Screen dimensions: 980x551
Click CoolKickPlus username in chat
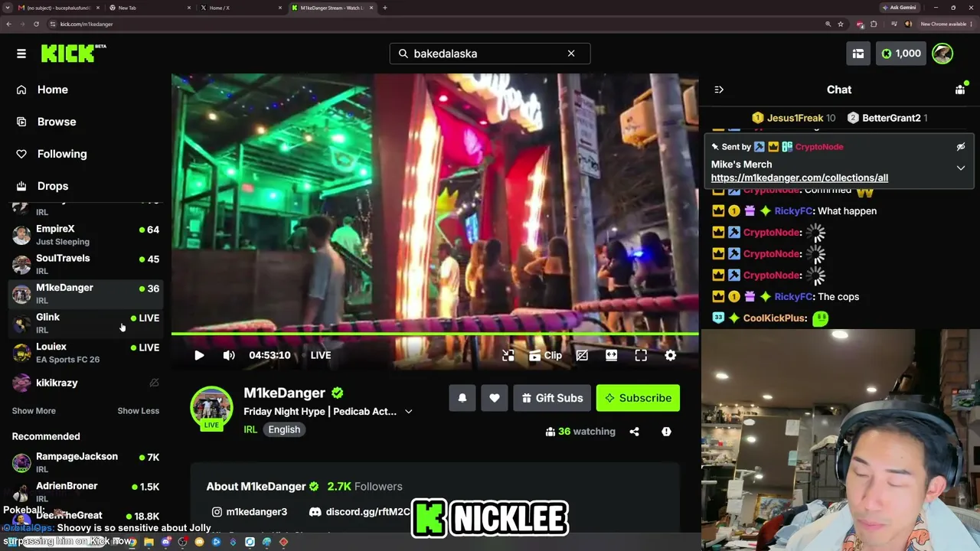click(775, 318)
